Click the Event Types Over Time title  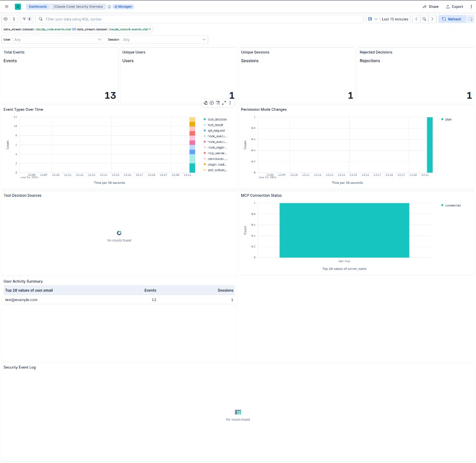click(x=23, y=109)
